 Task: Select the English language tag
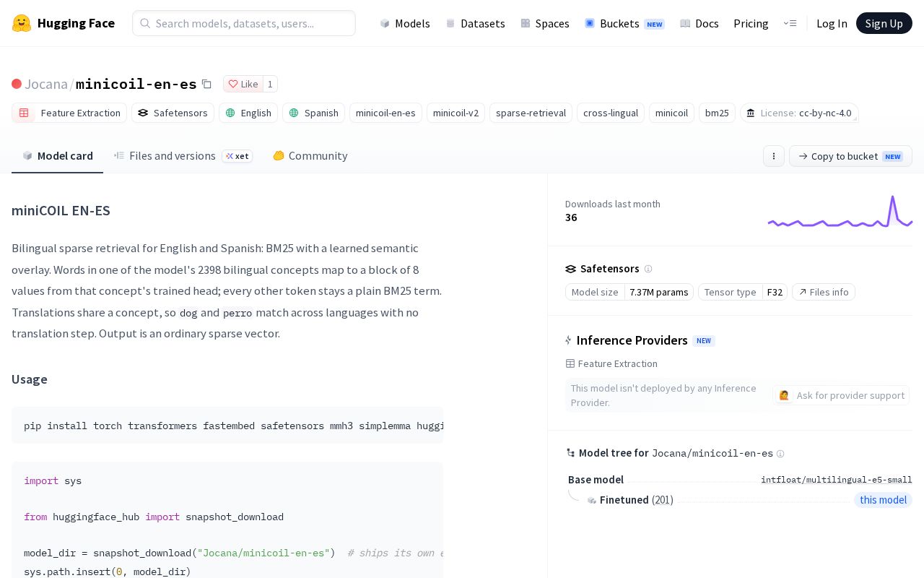(x=248, y=113)
